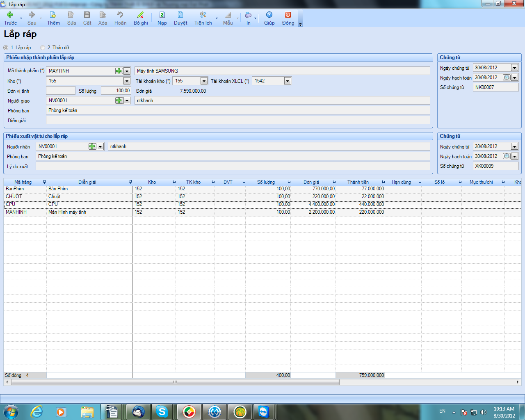
Task: Pin the Thành tiền column
Action: [383, 182]
